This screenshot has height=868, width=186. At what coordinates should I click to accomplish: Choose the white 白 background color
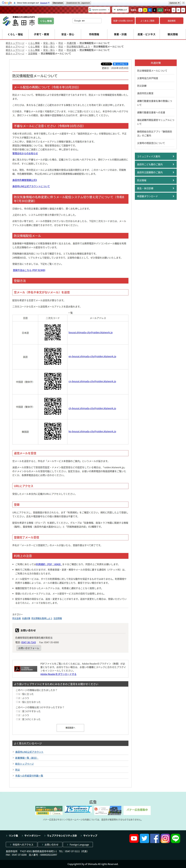click(140, 10)
